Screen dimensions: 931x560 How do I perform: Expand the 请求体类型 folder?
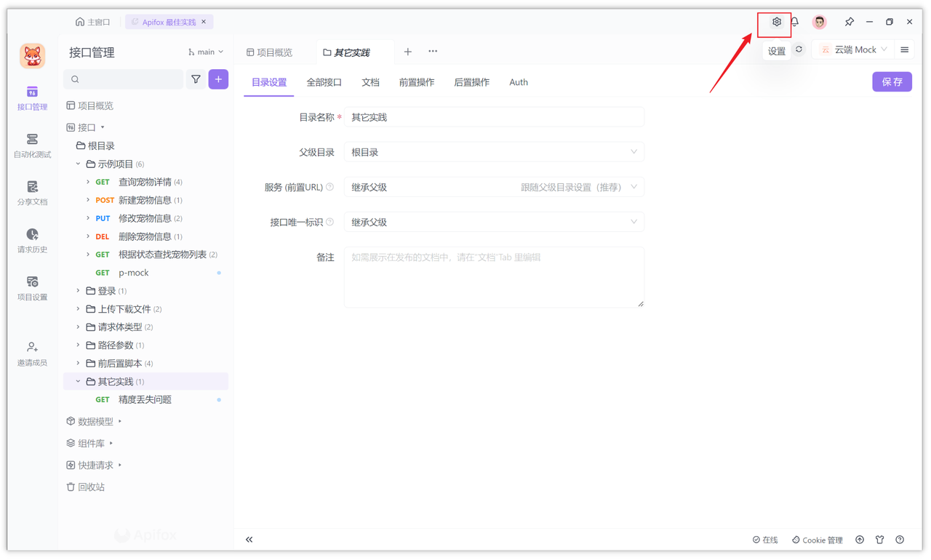pos(78,327)
